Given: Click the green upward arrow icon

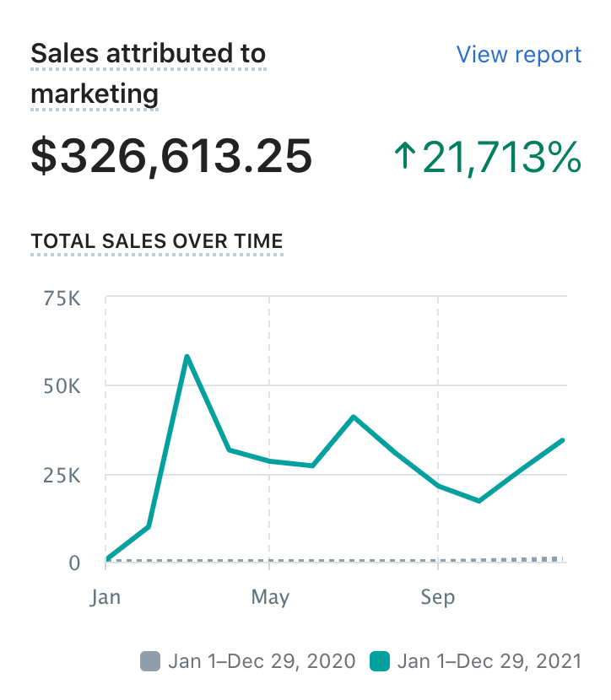Looking at the screenshot, I should (405, 157).
